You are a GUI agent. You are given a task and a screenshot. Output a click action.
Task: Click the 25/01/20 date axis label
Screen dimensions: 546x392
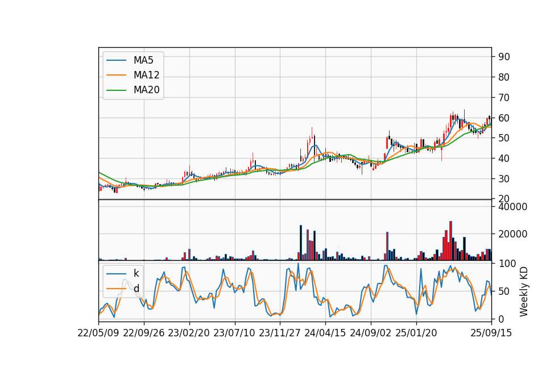pos(416,333)
